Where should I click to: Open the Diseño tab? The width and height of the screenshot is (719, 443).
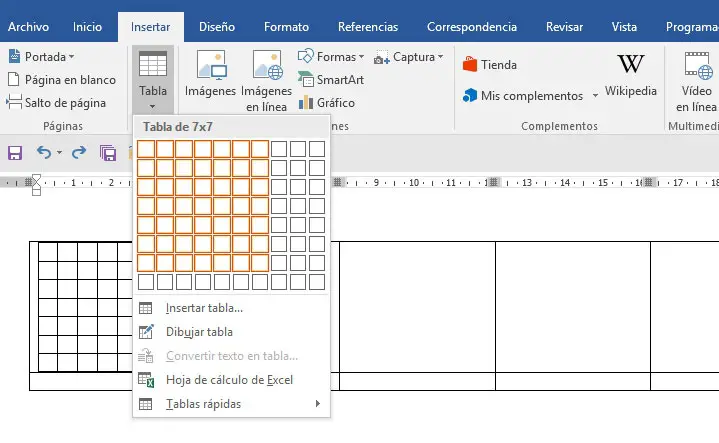[217, 27]
